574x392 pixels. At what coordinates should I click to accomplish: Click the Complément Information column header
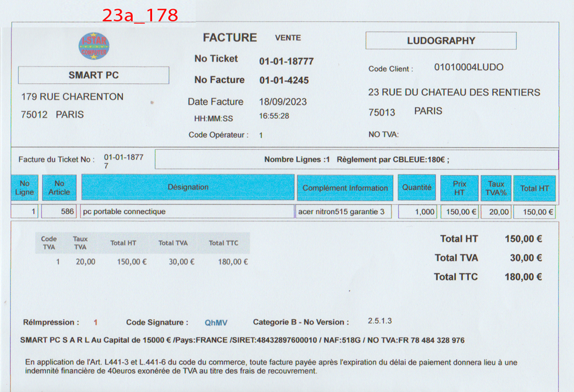[x=345, y=188]
